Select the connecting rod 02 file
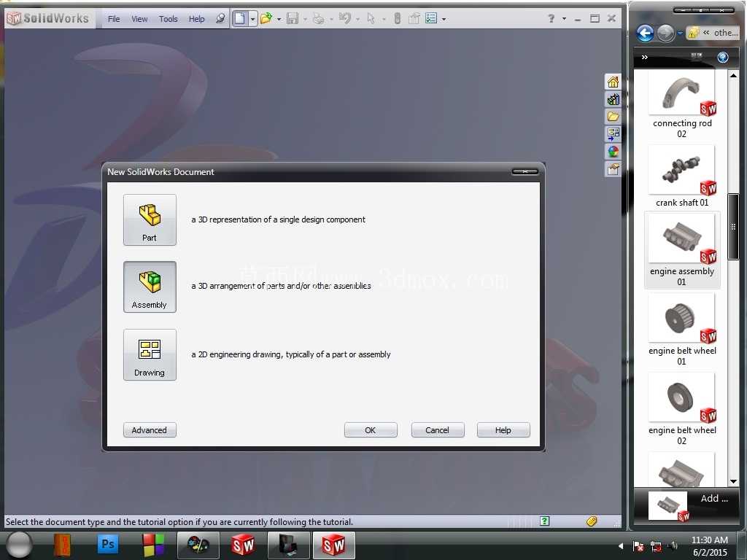Screen dimensions: 747x560 pyautogui.click(x=682, y=105)
